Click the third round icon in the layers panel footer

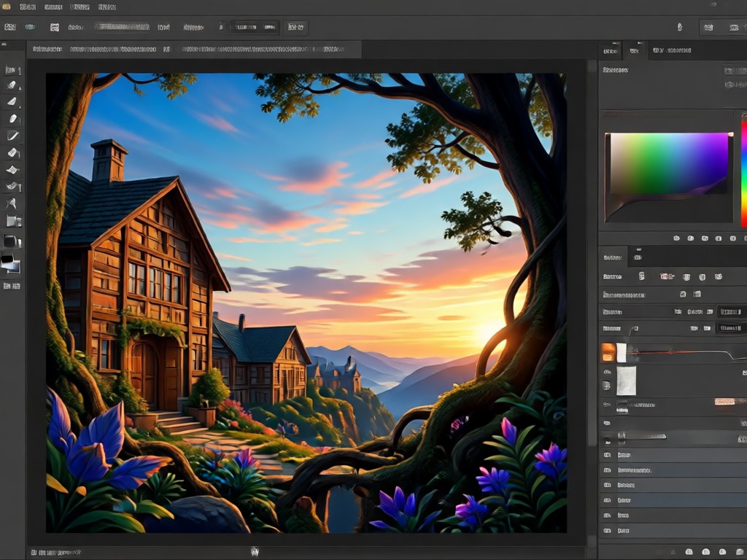point(723,551)
